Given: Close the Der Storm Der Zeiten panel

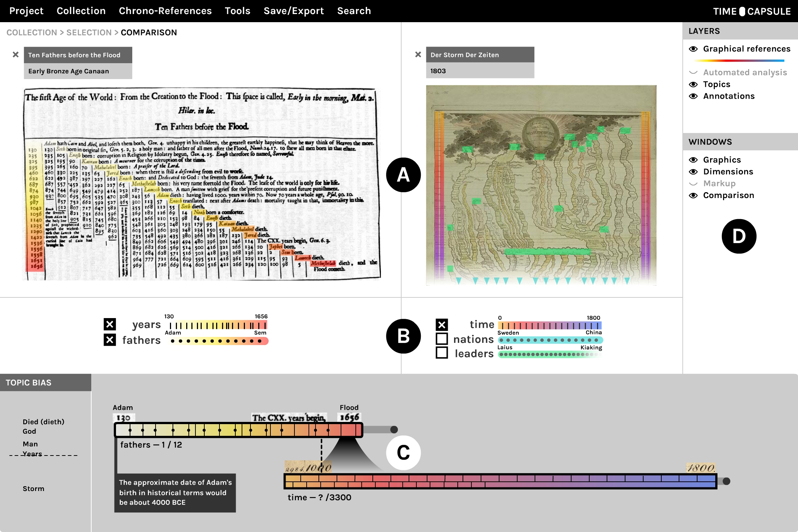Looking at the screenshot, I should 418,55.
